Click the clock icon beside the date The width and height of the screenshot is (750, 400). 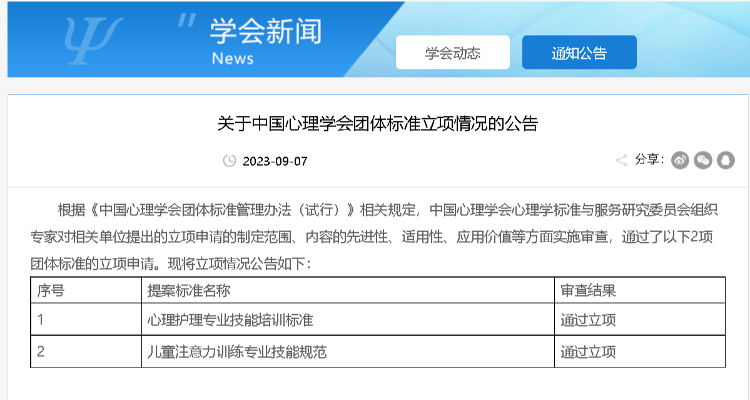click(229, 161)
